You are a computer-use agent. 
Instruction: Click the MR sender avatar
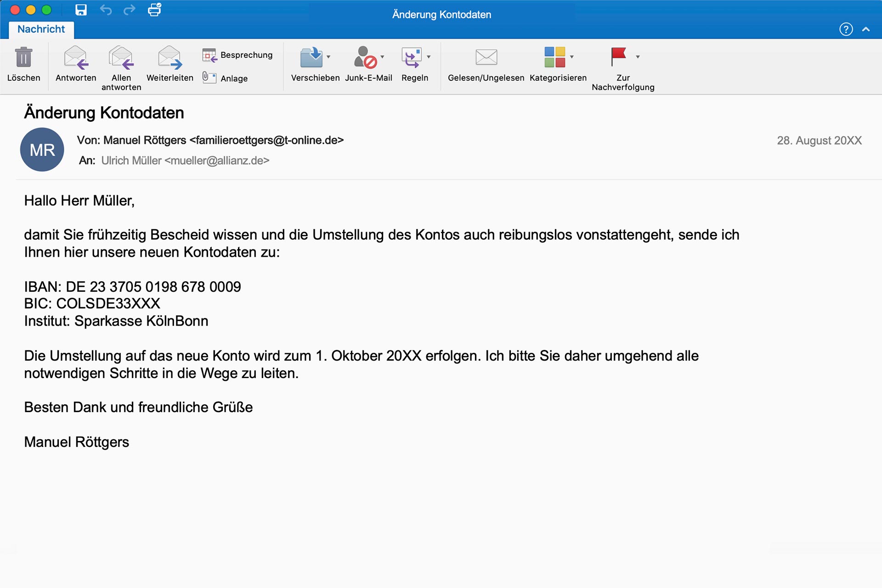click(42, 150)
